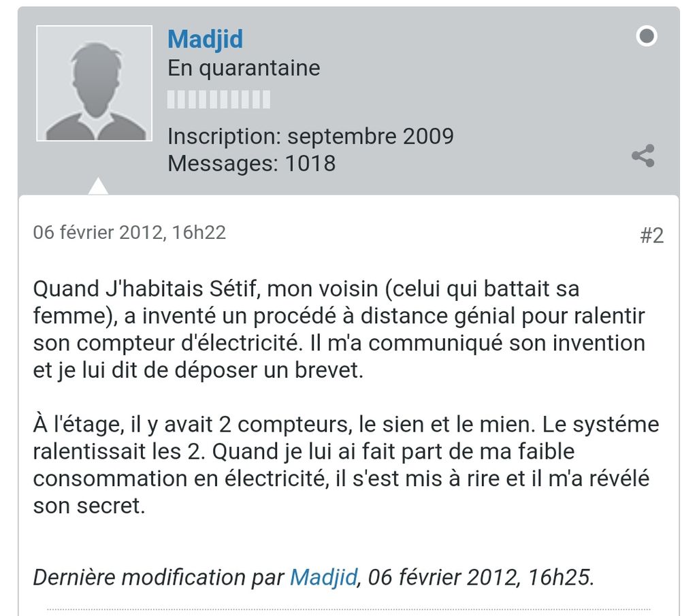The width and height of the screenshot is (697, 616).
Task: Click the first paragraph starting 'Quand J'habitais Sétif'
Action: click(x=339, y=329)
